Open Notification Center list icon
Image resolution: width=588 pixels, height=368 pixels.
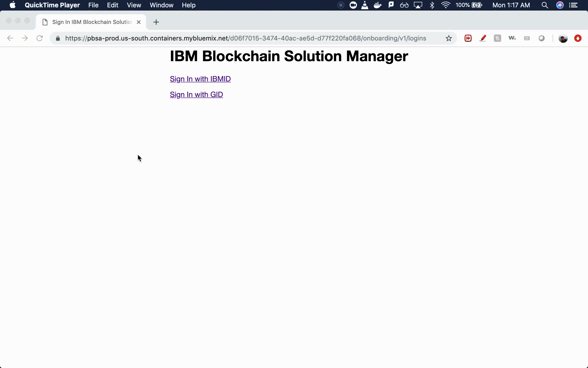pos(574,5)
